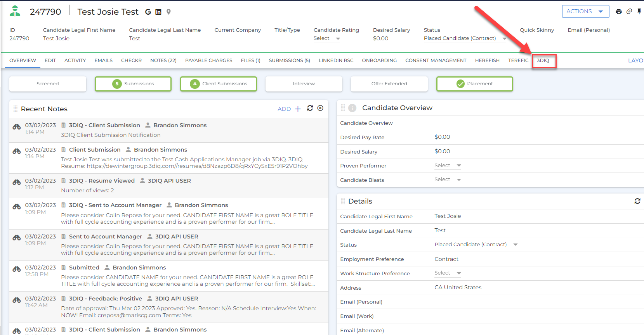This screenshot has width=644, height=335.
Task: Add a new note via ADD
Action: click(x=289, y=109)
